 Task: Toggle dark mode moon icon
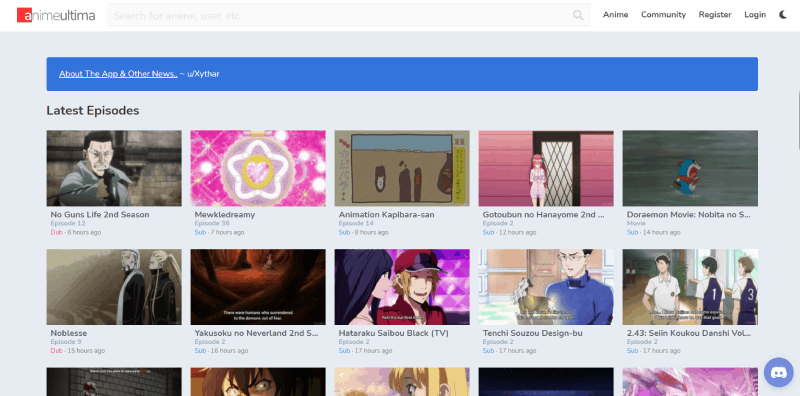coord(783,15)
